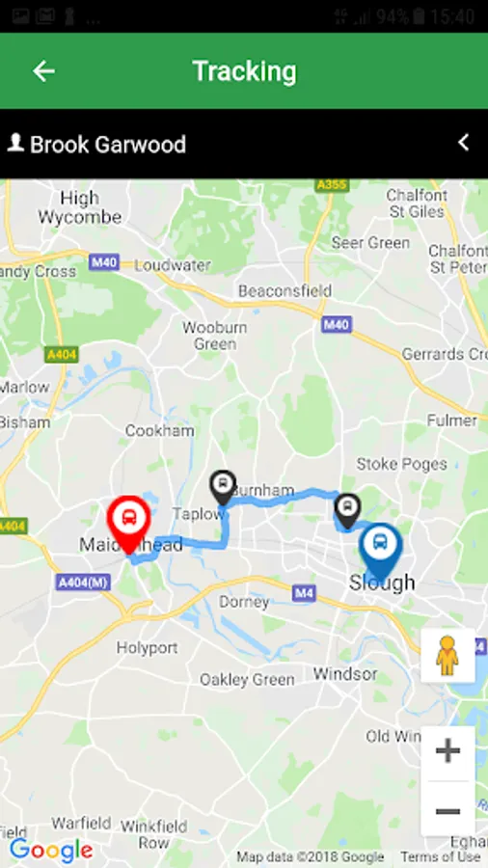
Task: Zoom out with the minus button
Action: click(447, 810)
